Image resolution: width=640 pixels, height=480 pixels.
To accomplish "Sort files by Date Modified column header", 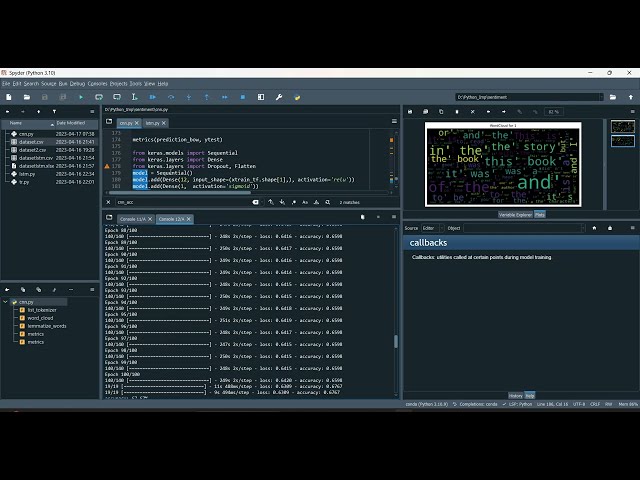I will pos(76,123).
